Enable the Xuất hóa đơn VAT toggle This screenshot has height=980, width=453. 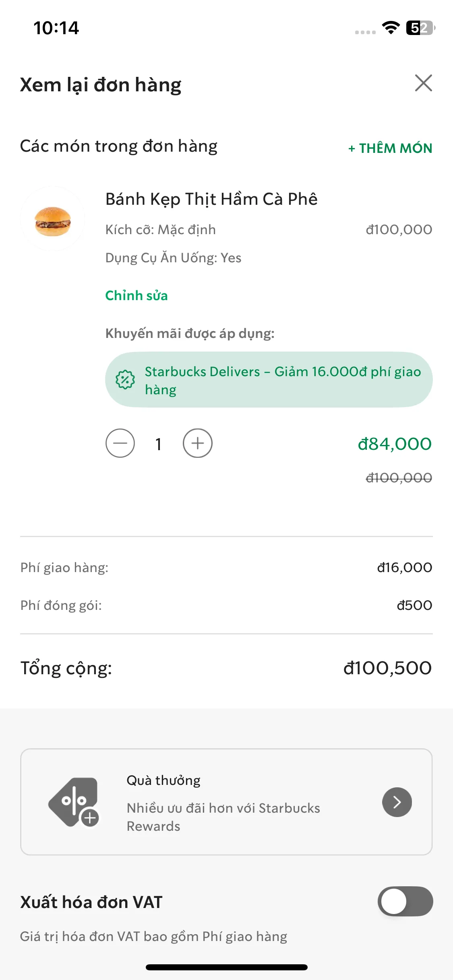point(405,901)
